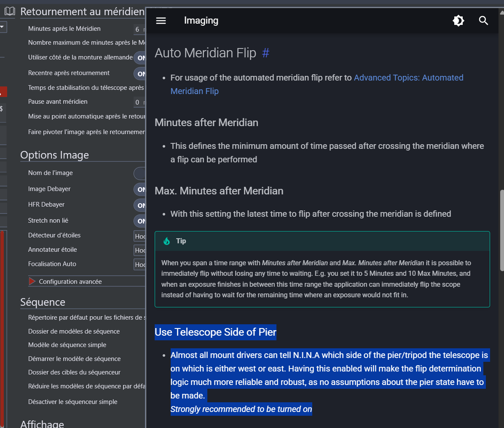Screen dimensions: 504x428
Task: Open the Annotateur étoile dropdown
Action: tap(140, 250)
